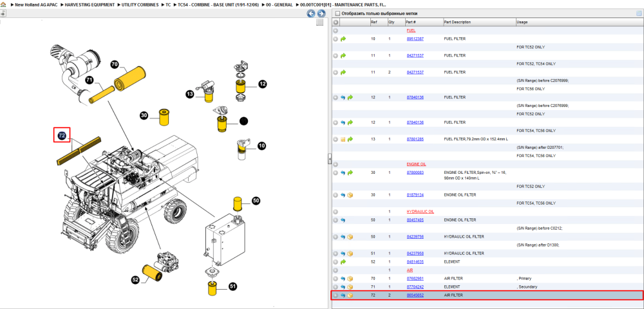Click the box icon for part 87682981
644x309 pixels.
(x=350, y=279)
